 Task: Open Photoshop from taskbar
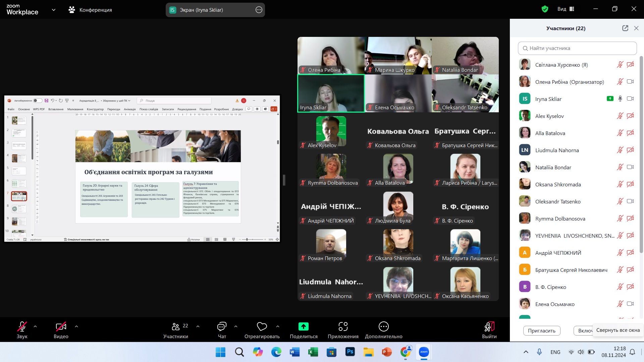click(x=350, y=352)
